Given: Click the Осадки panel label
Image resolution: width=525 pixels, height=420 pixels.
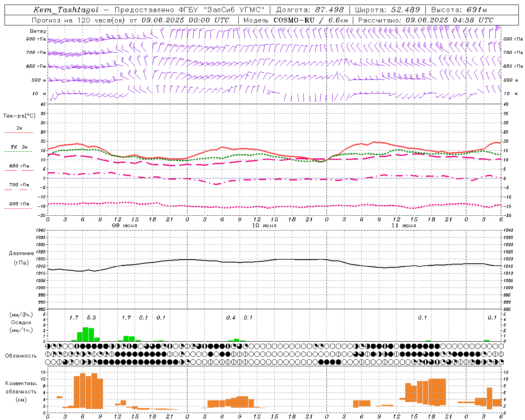Looking at the screenshot, I should pos(21,322).
